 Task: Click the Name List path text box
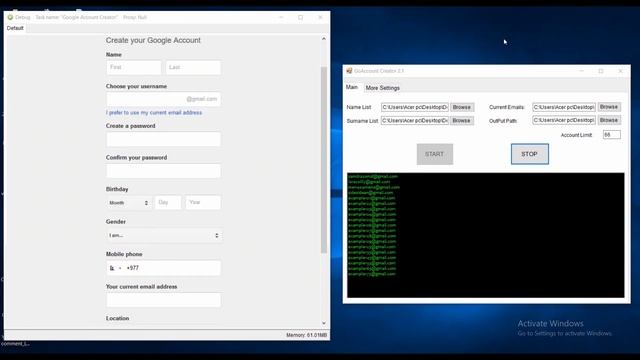pos(415,107)
